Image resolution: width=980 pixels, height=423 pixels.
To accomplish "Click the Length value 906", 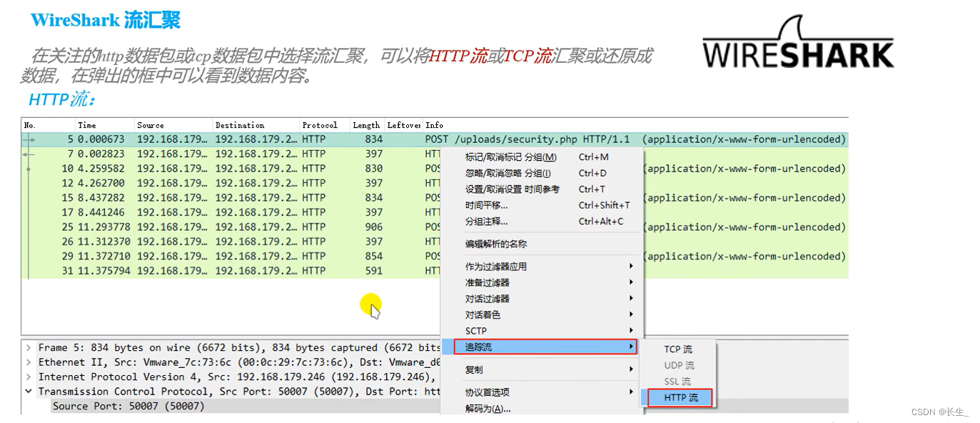I will pyautogui.click(x=374, y=227).
